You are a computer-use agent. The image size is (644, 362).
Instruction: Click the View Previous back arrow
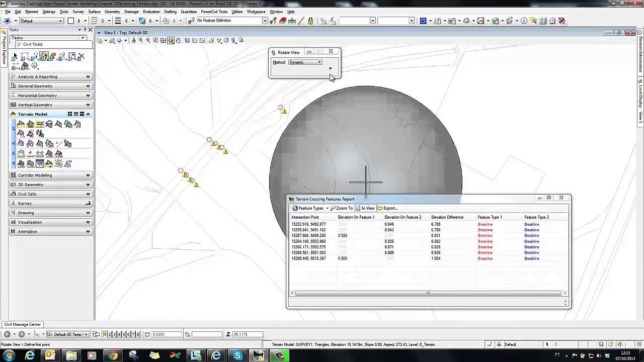(x=8, y=334)
